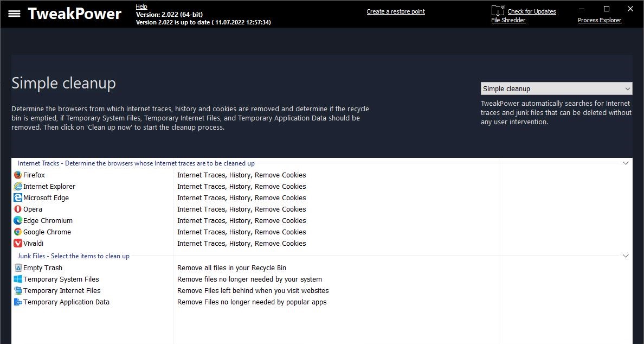
Task: Click Create a restore point
Action: point(396,11)
